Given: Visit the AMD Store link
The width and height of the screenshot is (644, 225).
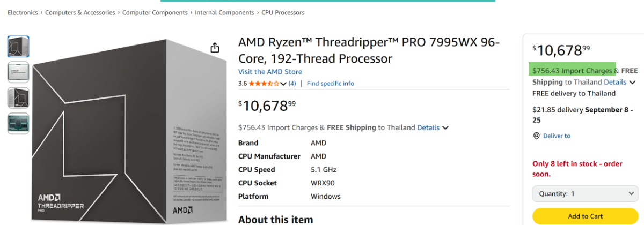Looking at the screenshot, I should [270, 72].
